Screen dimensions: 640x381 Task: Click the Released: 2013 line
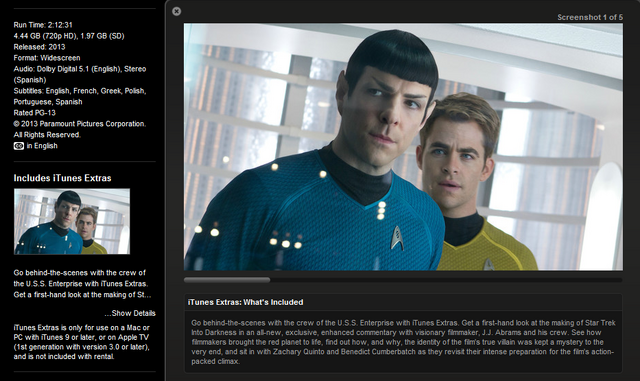pos(39,47)
